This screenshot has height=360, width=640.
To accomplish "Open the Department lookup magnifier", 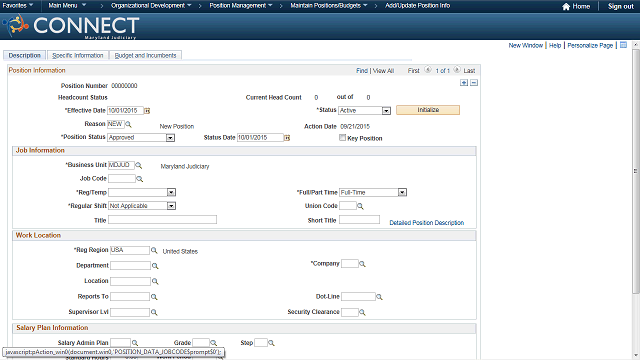I will pos(155,266).
